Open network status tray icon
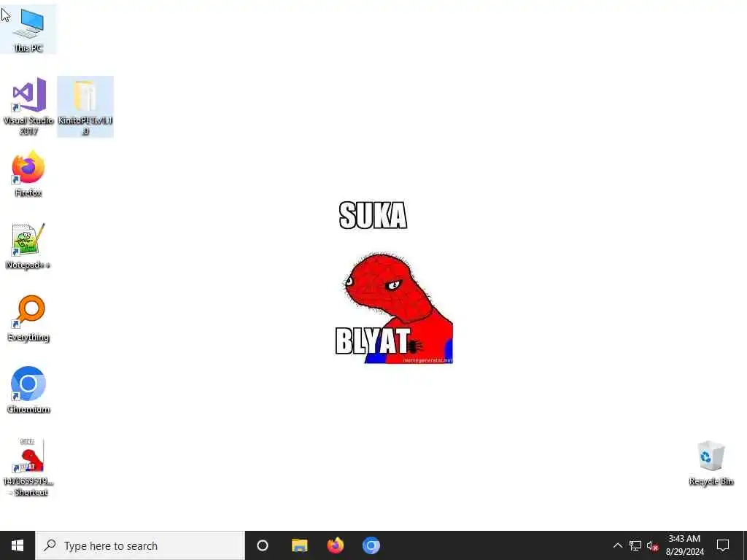The image size is (747, 560). tap(635, 545)
